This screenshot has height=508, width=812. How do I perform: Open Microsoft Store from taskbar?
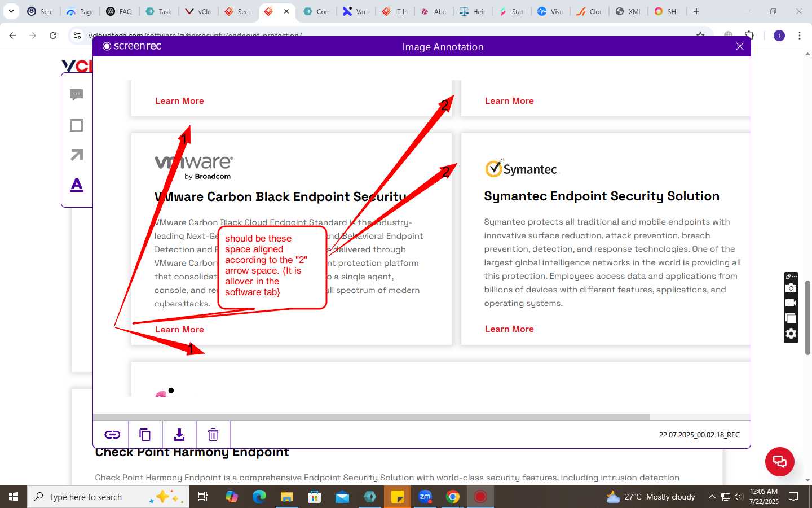coord(315,497)
